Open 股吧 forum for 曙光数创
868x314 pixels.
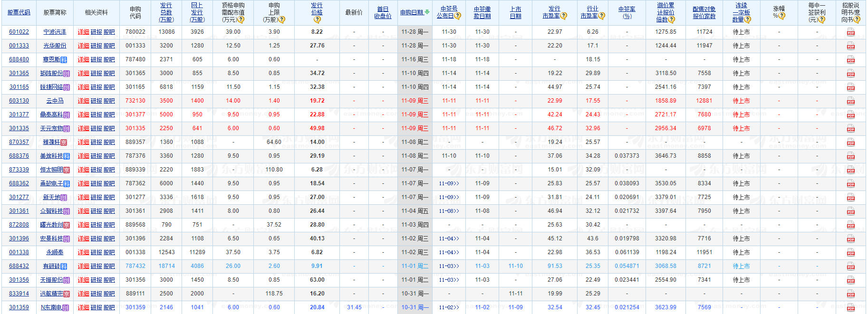(109, 225)
